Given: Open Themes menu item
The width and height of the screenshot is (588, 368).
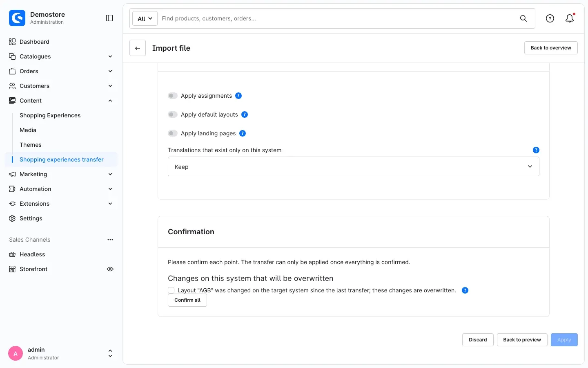Looking at the screenshot, I should [x=31, y=145].
